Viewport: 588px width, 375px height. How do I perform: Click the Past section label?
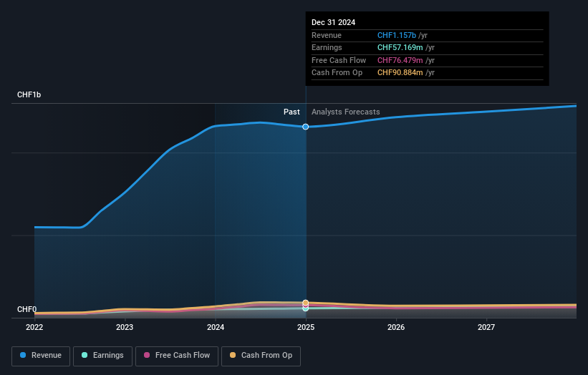point(291,112)
